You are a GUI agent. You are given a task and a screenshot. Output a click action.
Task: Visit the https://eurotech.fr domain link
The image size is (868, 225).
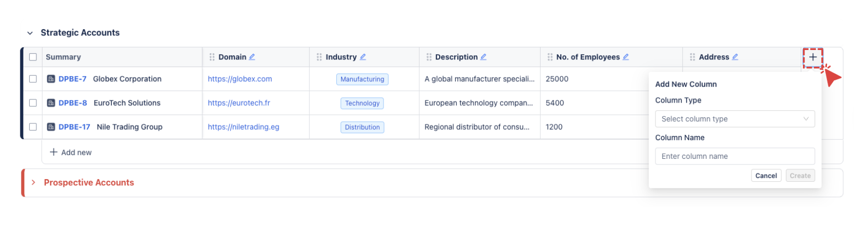point(239,103)
